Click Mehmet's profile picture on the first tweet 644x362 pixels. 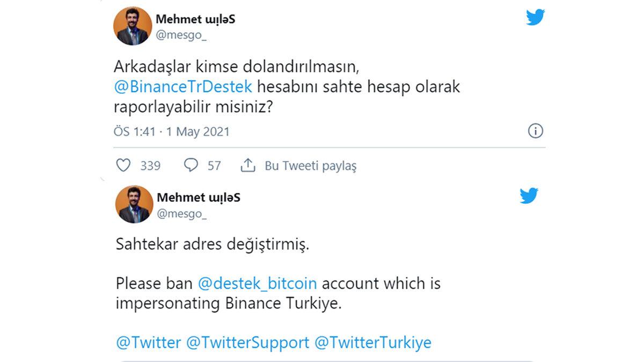pos(134,25)
